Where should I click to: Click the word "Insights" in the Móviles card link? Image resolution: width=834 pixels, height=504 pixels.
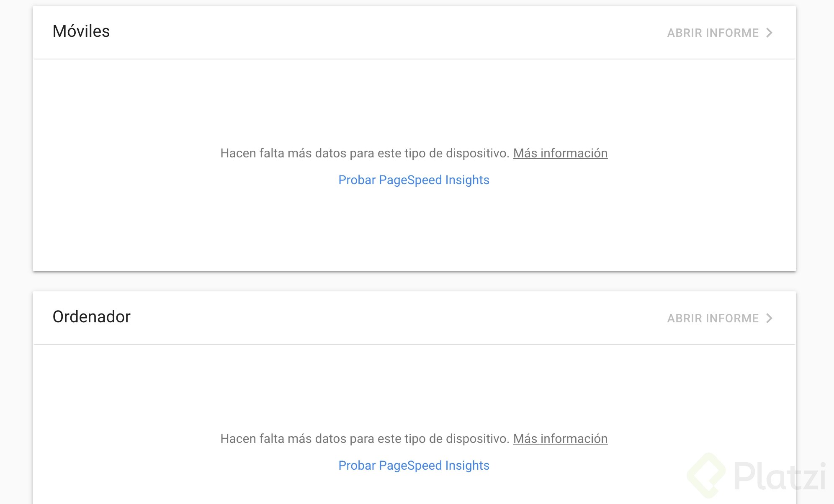(x=467, y=180)
